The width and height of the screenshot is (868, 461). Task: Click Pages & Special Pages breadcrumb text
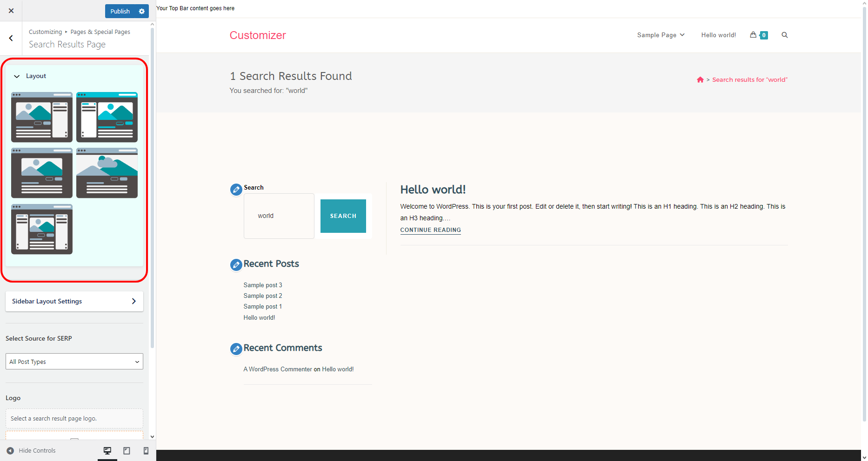(100, 32)
